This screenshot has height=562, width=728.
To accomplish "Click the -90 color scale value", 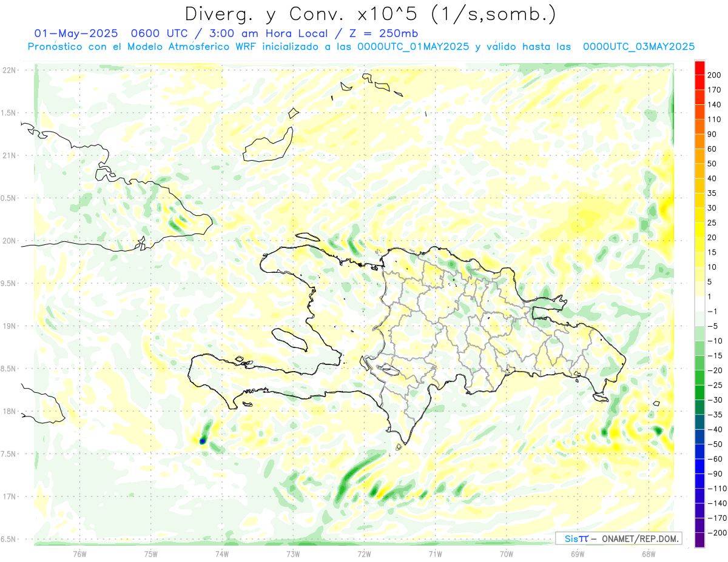I will point(716,473).
